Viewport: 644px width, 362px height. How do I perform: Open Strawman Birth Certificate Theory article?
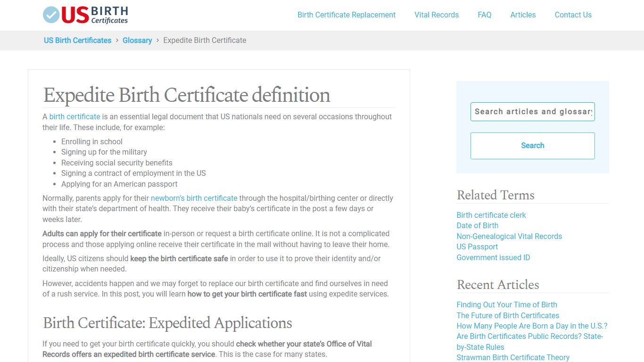pyautogui.click(x=513, y=357)
